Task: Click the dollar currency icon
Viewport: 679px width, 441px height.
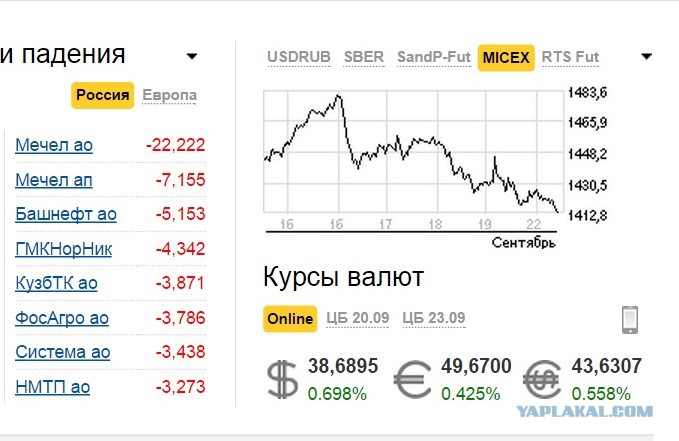Action: pyautogui.click(x=282, y=380)
